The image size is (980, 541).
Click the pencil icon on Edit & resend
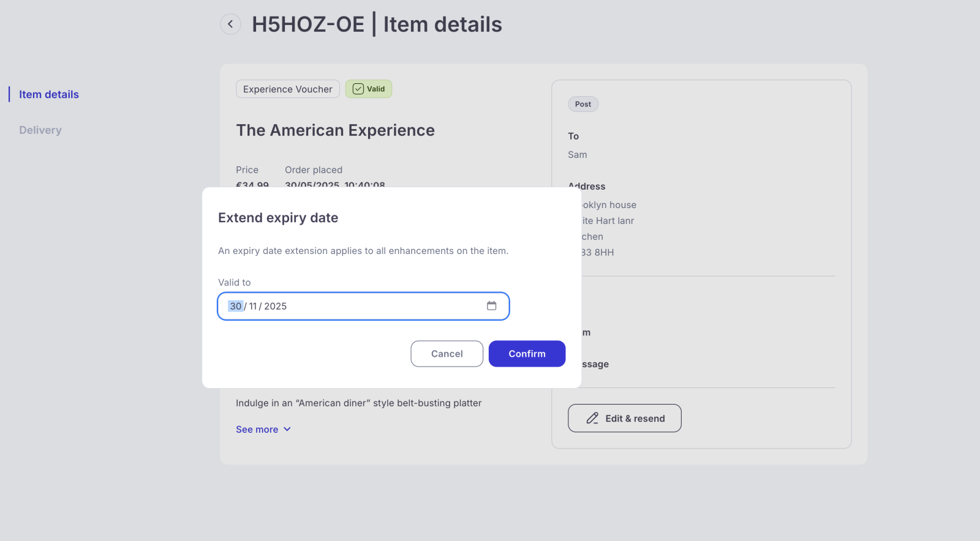tap(592, 419)
